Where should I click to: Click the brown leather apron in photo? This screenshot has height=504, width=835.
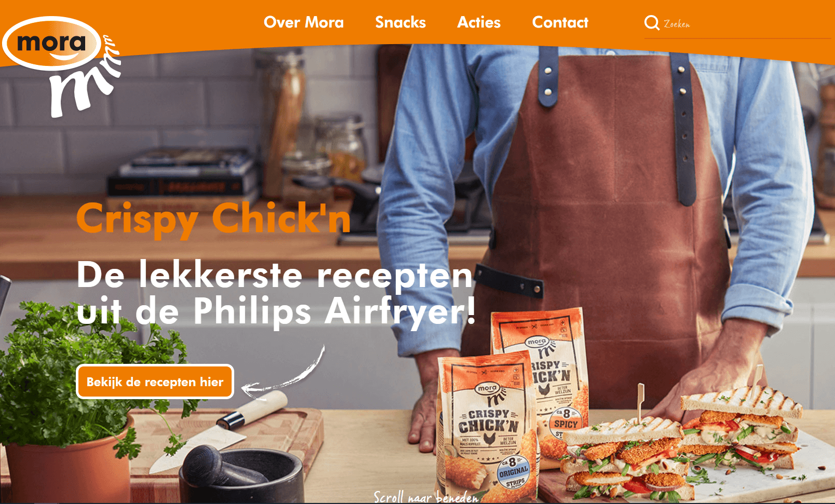(x=602, y=218)
